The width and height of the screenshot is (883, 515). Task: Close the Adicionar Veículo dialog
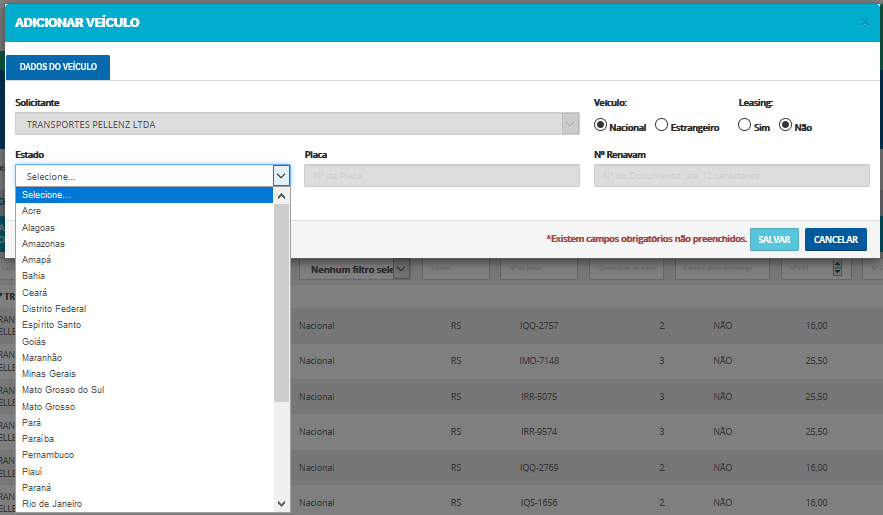pyautogui.click(x=865, y=22)
